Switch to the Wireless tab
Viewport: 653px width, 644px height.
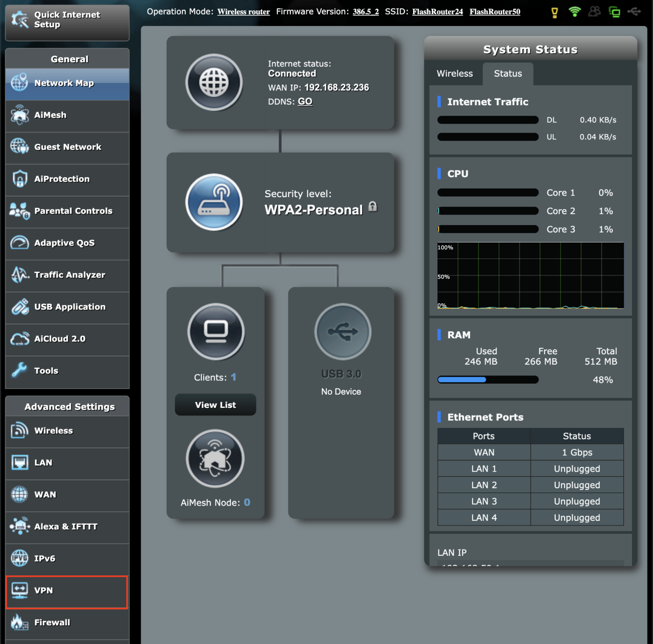click(x=454, y=73)
